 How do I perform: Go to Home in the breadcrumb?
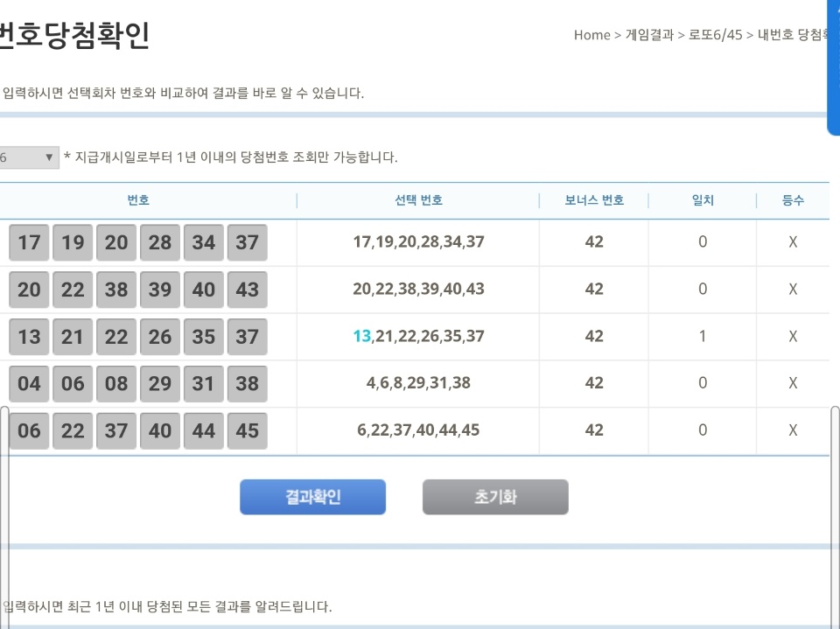click(x=591, y=35)
